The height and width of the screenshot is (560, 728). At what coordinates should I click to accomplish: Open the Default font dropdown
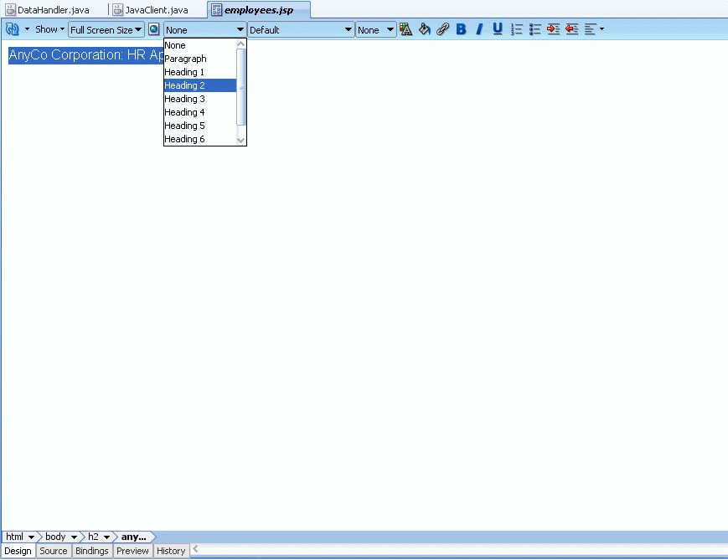[301, 29]
